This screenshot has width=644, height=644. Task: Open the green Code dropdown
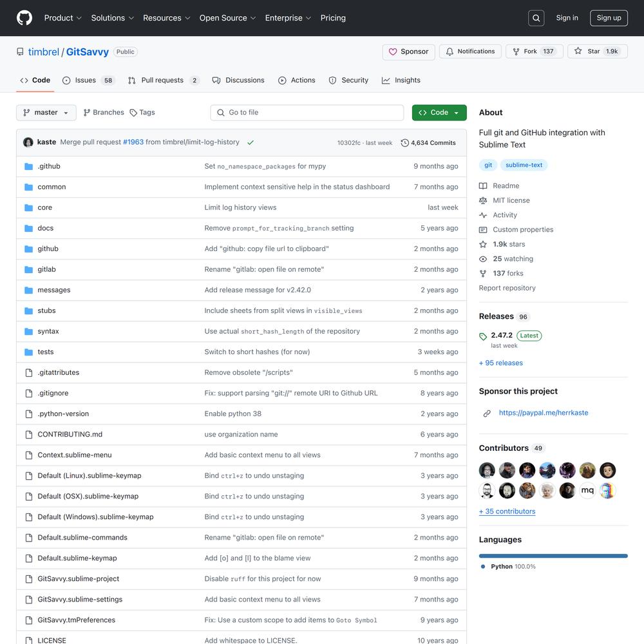(439, 113)
